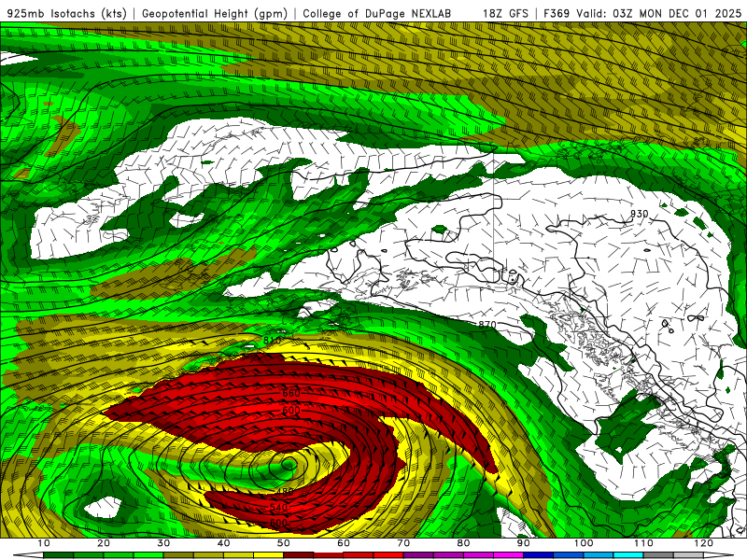Viewport: 747px width, 560px height.
Task: Pick the bright magenta 85–90 kt swatch
Action: tap(508, 555)
